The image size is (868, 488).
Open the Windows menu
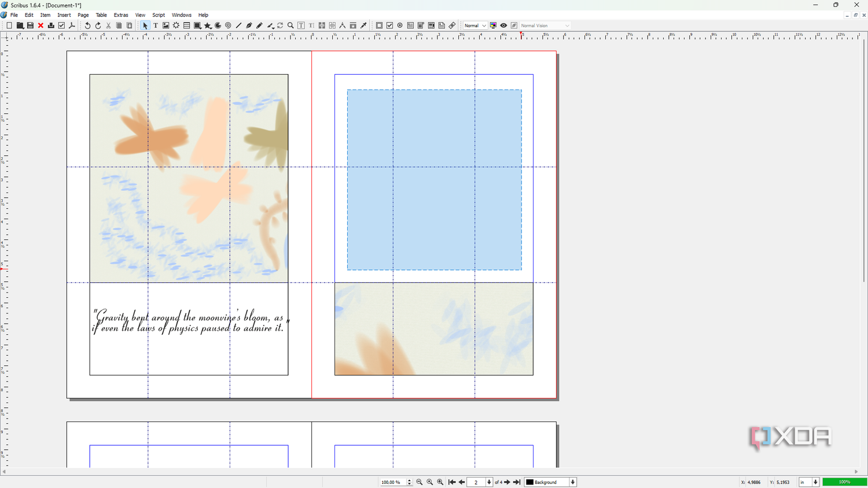pos(182,15)
